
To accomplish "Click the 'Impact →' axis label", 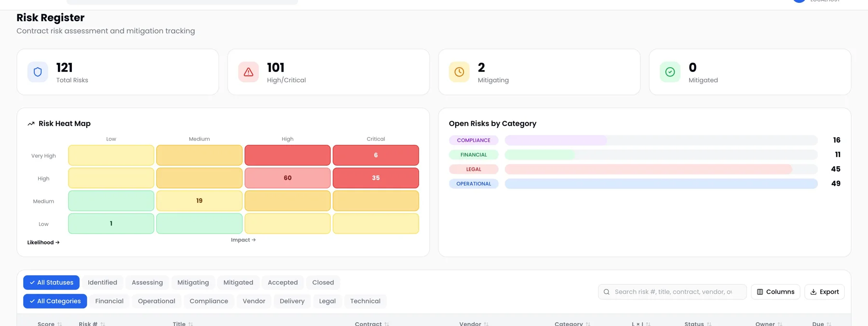I will coord(243,240).
